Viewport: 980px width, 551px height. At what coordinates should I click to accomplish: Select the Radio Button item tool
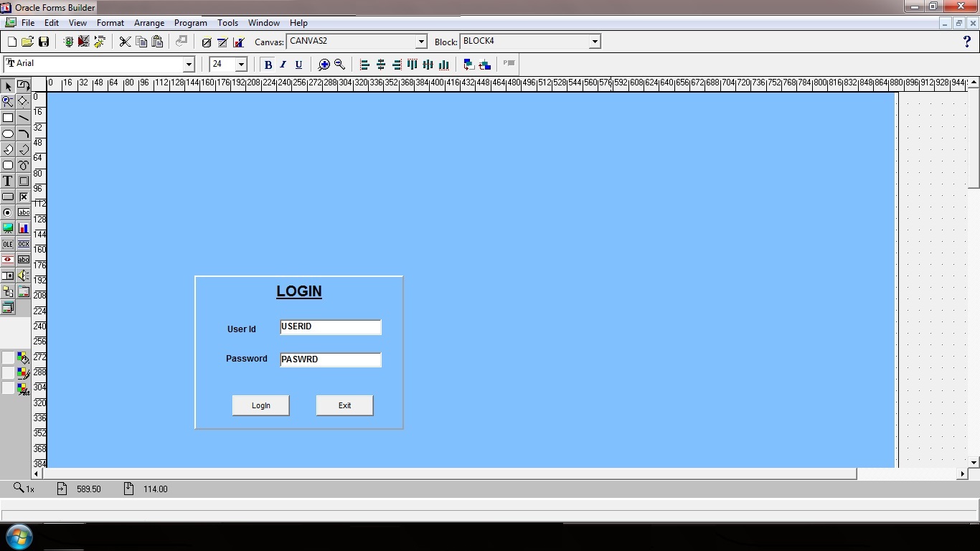point(7,212)
